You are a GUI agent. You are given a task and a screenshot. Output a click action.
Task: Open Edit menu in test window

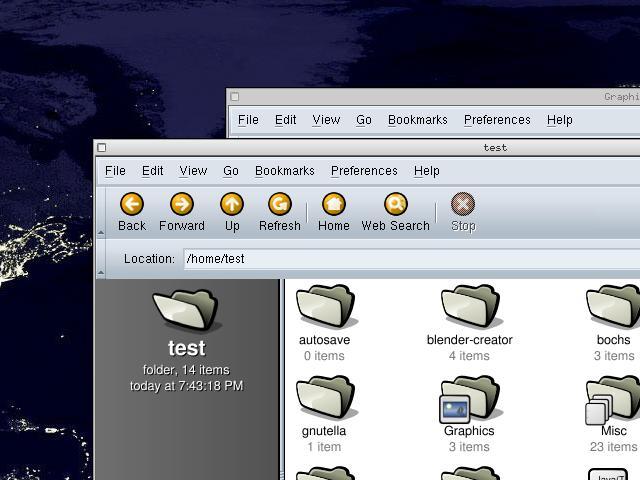[x=153, y=171]
